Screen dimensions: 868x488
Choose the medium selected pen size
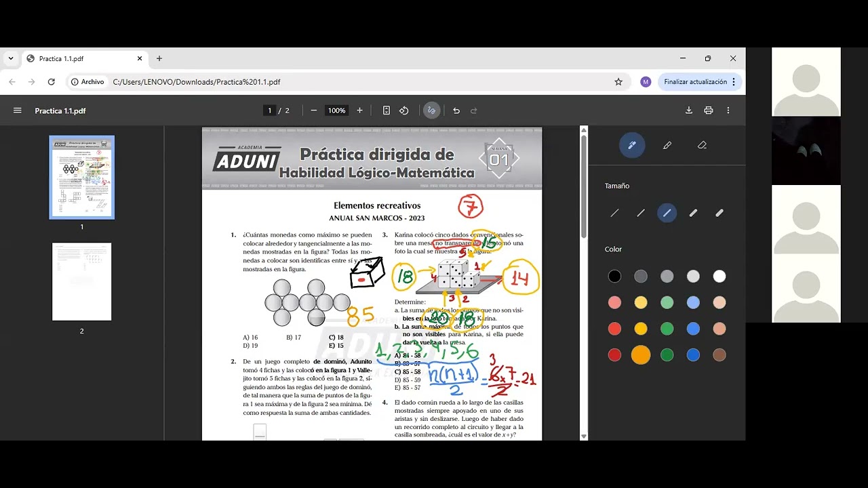coord(667,213)
